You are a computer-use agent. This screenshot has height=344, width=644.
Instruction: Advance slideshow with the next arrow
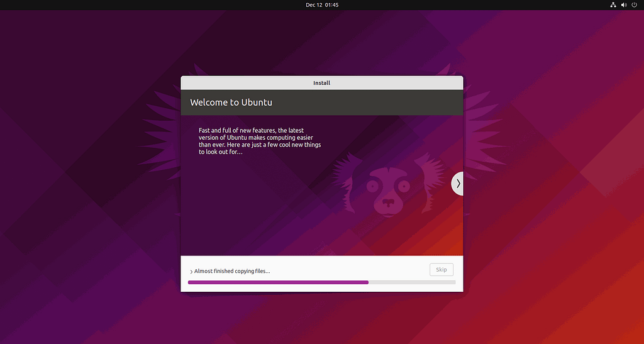[x=458, y=184]
